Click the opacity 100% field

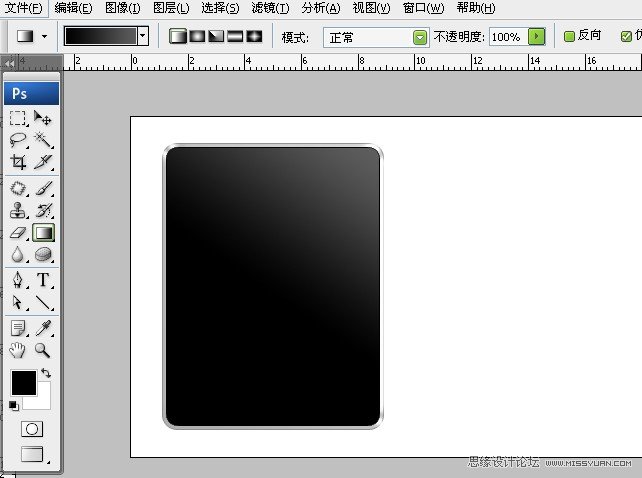(508, 37)
